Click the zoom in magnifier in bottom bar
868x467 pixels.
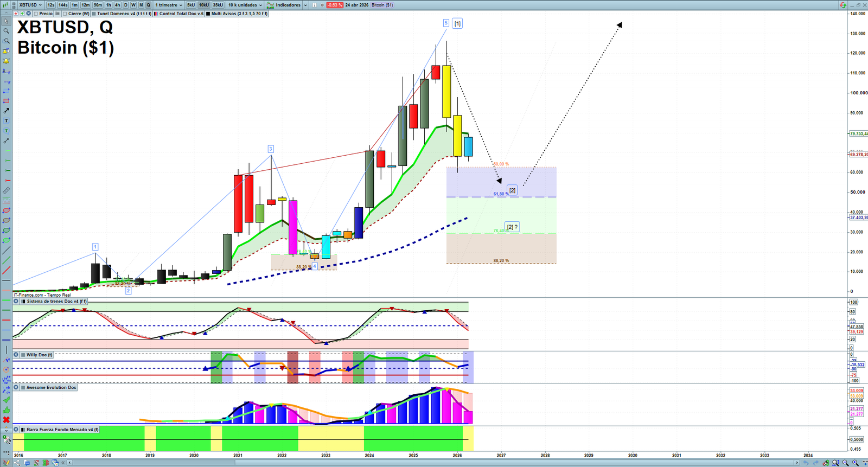[855, 463]
